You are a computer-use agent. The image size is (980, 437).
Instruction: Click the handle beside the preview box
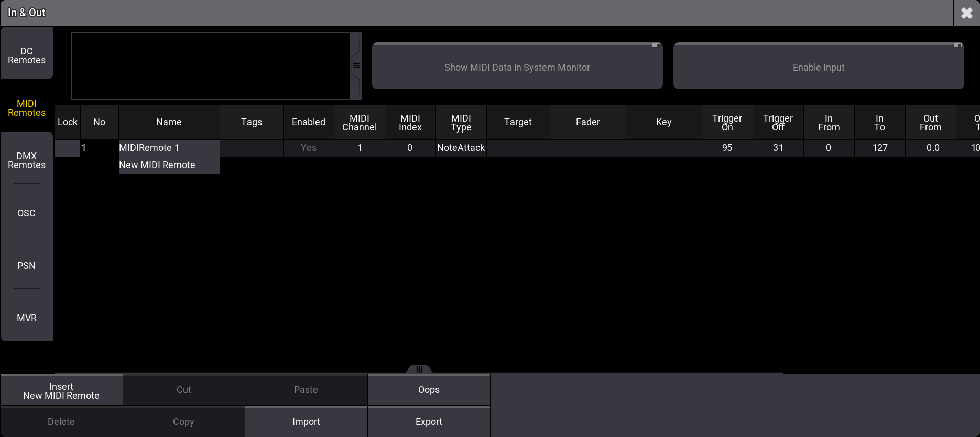pos(356,66)
